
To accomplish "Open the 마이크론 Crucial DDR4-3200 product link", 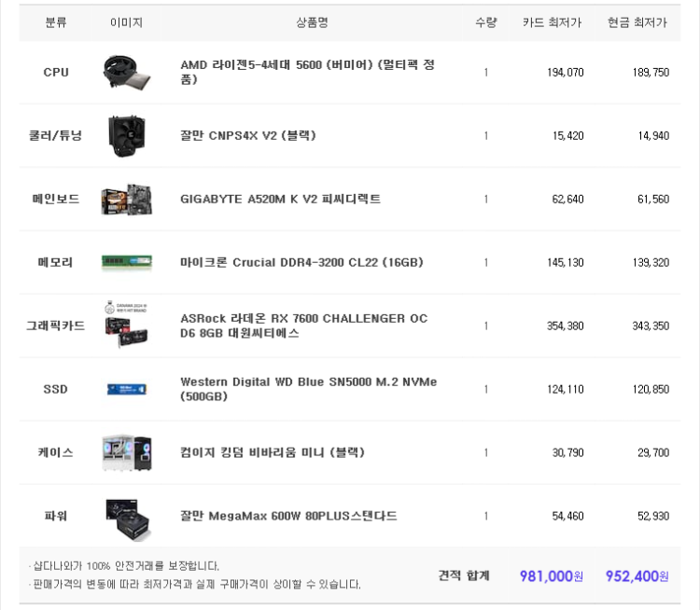I will point(301,262).
